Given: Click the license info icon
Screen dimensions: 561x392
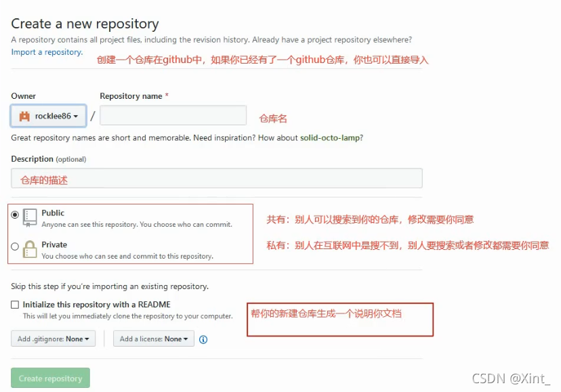Looking at the screenshot, I should [203, 339].
